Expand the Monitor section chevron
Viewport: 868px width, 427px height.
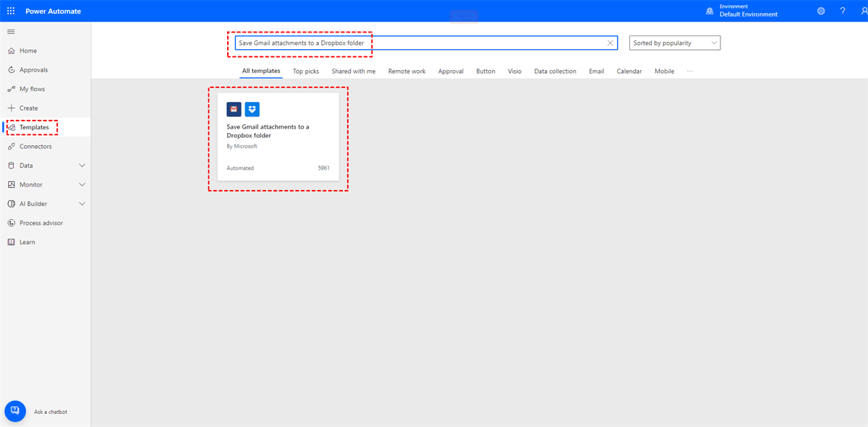pos(82,184)
